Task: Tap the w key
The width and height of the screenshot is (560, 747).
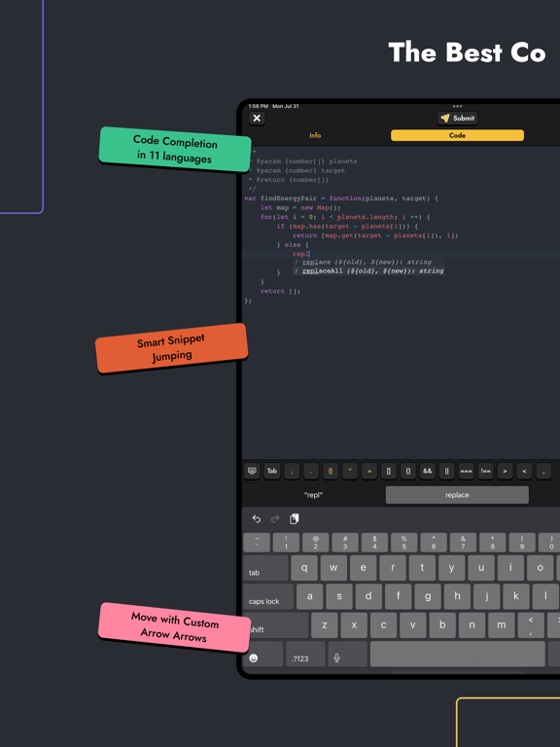Action: 333,568
